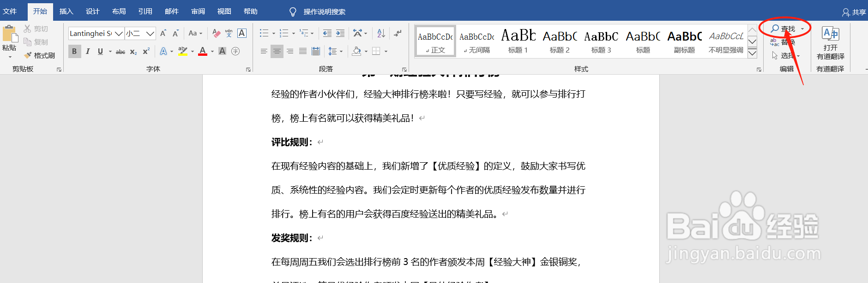Apply the Heading 1 style
The image size is (868, 283).
(518, 41)
